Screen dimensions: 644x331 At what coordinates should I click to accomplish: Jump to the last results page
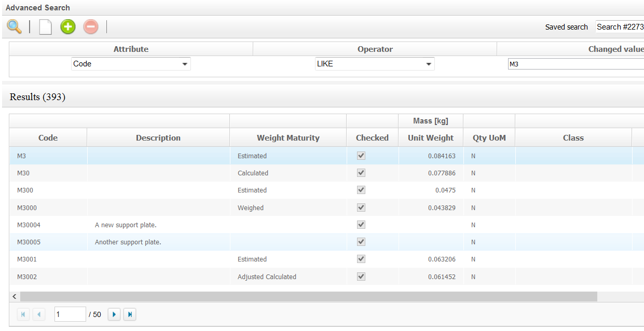click(x=129, y=314)
